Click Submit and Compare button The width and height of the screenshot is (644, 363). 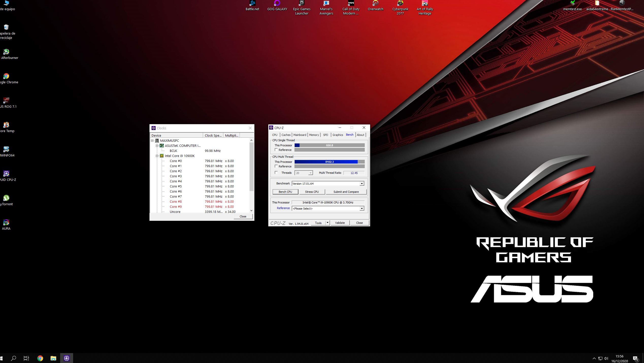[346, 192]
